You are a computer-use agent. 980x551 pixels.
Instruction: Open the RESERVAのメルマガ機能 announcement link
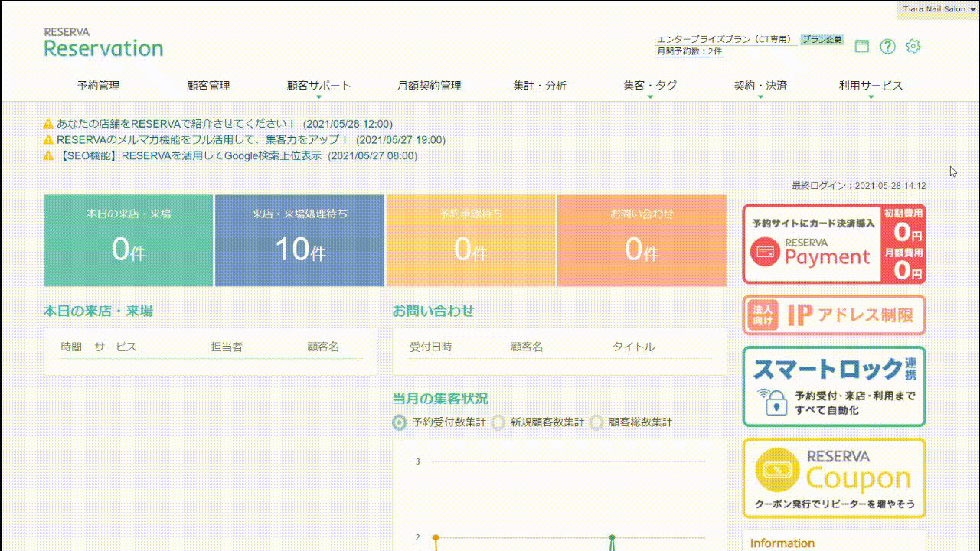click(x=203, y=139)
